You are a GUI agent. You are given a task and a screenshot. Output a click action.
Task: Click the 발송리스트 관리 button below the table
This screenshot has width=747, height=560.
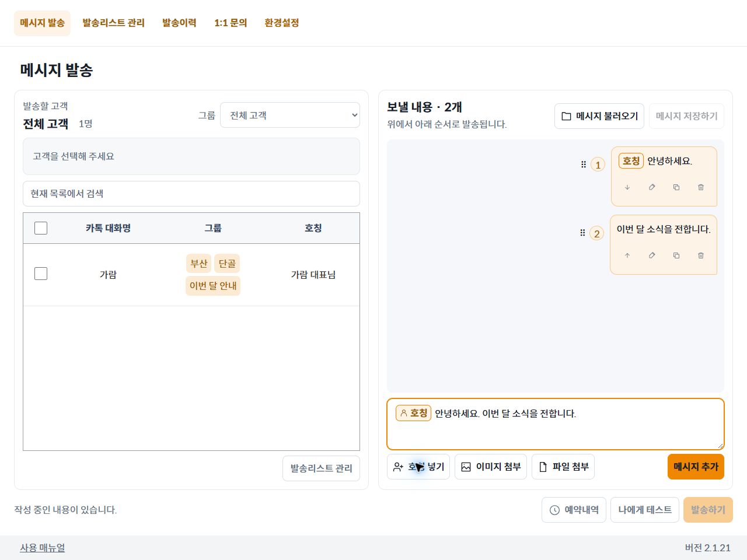[x=321, y=468]
